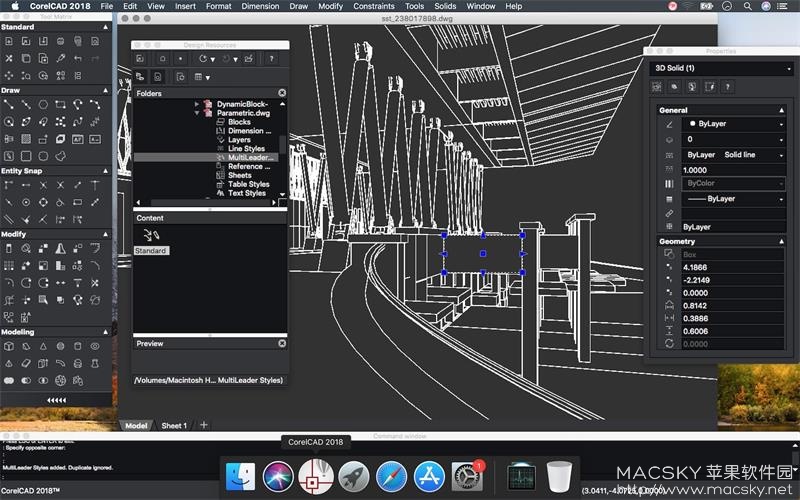The width and height of the screenshot is (800, 500).
Task: Open the layer dropdown showing 0
Action: click(733, 139)
